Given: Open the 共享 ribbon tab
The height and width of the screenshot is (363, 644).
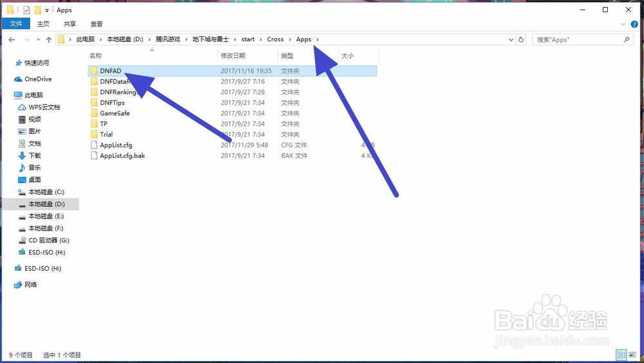Looking at the screenshot, I should 70,24.
